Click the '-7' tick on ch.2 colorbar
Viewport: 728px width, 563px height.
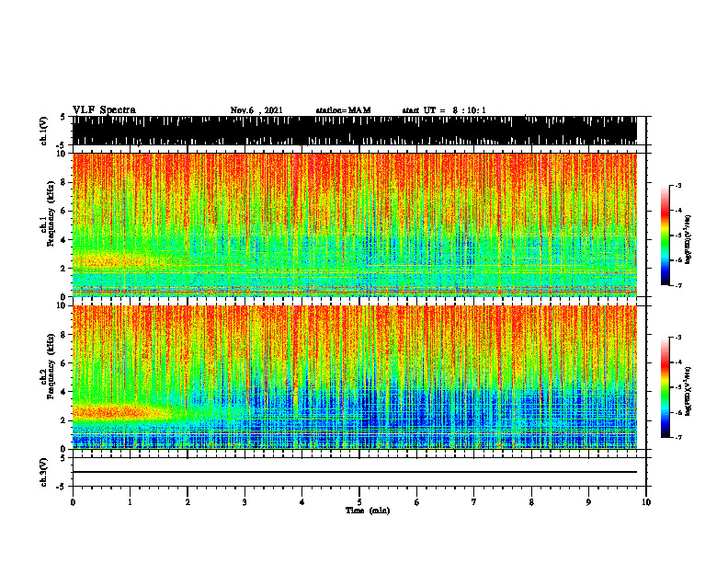tap(677, 437)
